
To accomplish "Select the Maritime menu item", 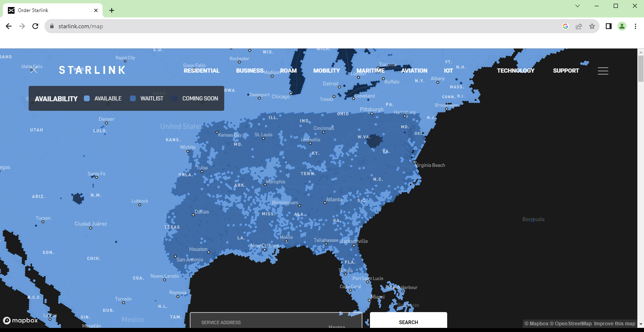I will [x=370, y=71].
